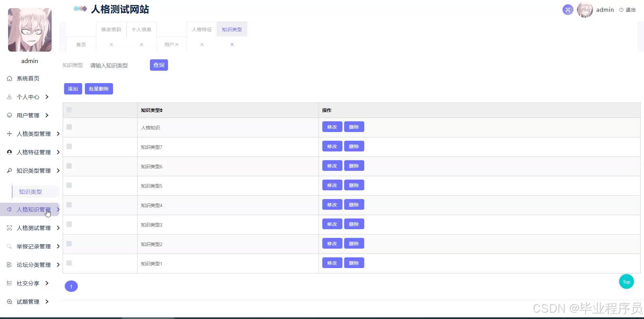Viewport: 644px width, 319px height.
Task: Click the large admin profile picture in sidebar
Action: (30, 30)
